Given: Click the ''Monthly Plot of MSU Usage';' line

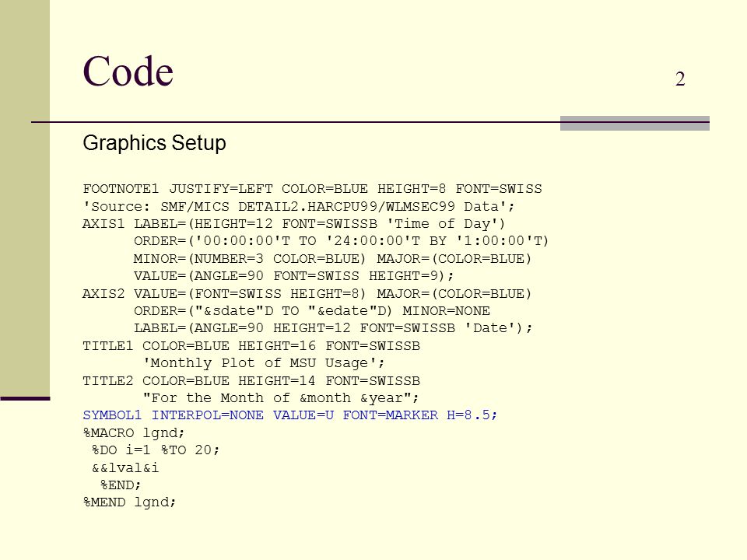Looking at the screenshot, I should click(x=264, y=363).
